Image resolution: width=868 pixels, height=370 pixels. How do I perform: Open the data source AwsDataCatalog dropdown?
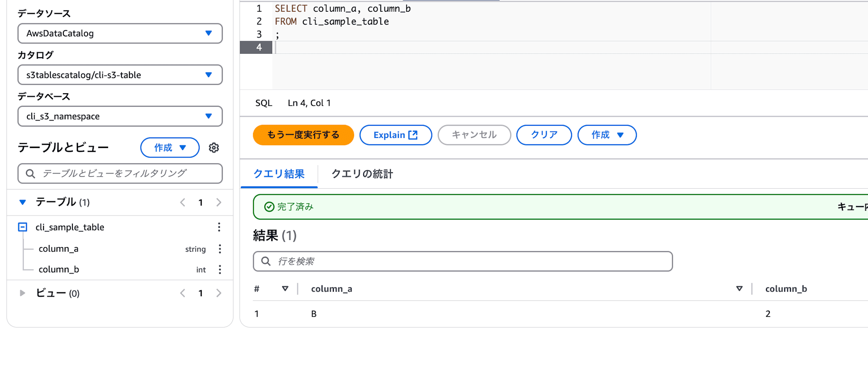[120, 33]
